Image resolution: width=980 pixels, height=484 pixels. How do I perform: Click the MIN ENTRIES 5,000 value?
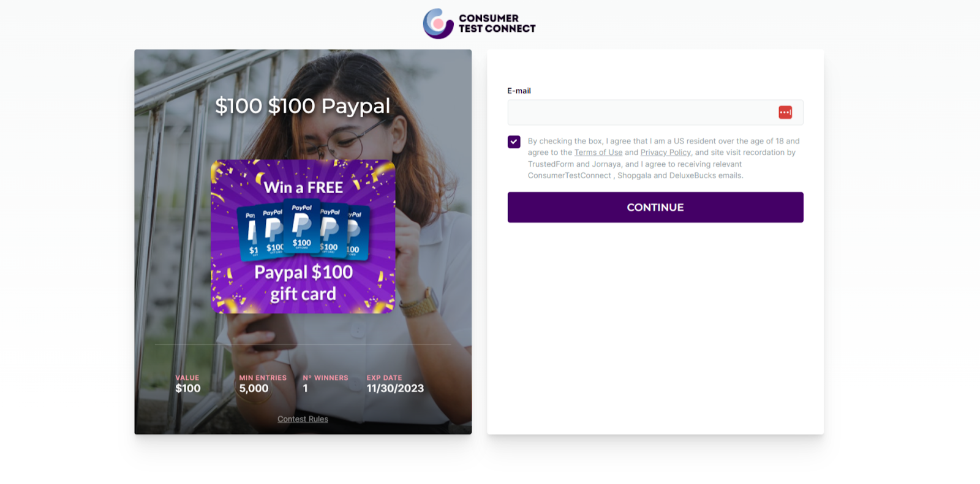(x=254, y=388)
